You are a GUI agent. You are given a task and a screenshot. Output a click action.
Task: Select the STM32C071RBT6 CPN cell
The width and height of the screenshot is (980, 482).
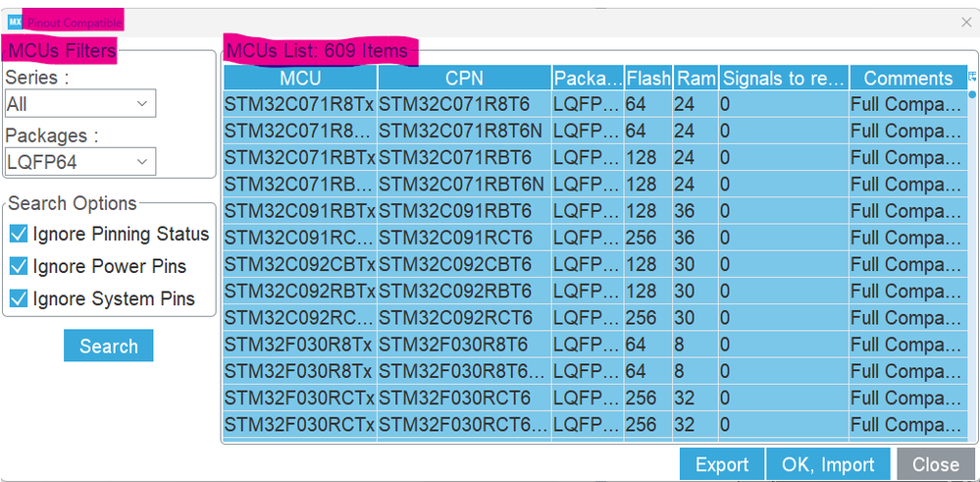[x=464, y=157]
